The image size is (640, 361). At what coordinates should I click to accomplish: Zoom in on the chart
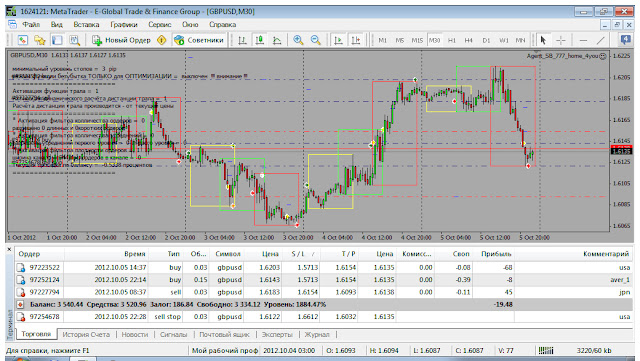click(x=298, y=40)
